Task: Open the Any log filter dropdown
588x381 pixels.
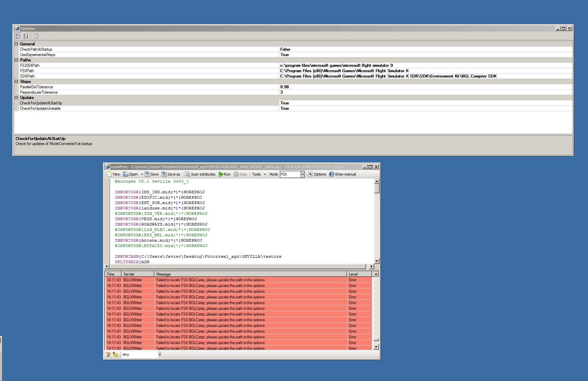Action: coord(159,354)
